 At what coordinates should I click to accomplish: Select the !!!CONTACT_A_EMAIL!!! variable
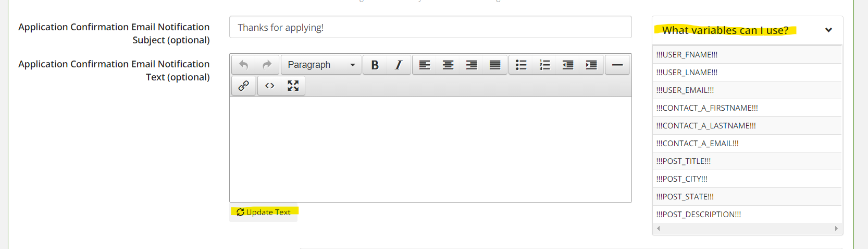click(747, 144)
